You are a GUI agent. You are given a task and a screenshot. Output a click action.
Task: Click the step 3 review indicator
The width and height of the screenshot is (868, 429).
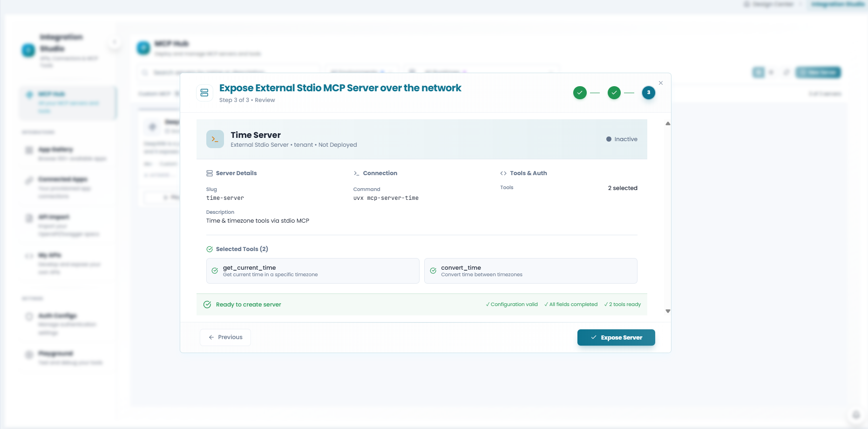[x=649, y=93]
